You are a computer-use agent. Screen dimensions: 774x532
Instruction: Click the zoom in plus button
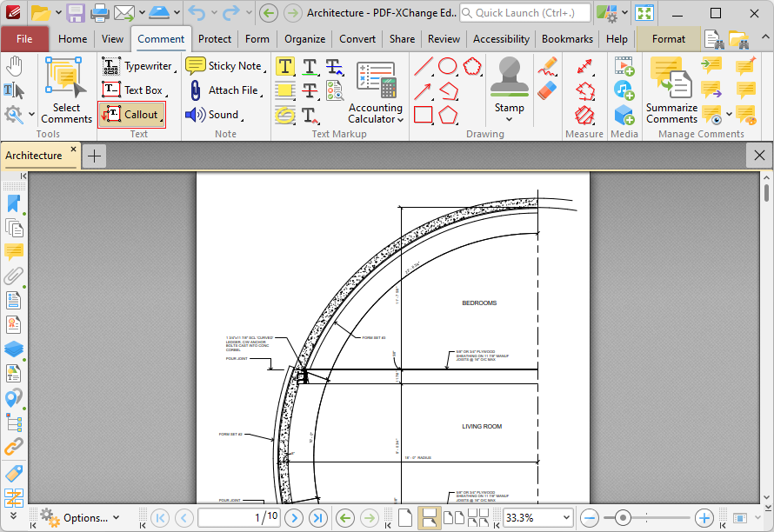pos(704,518)
